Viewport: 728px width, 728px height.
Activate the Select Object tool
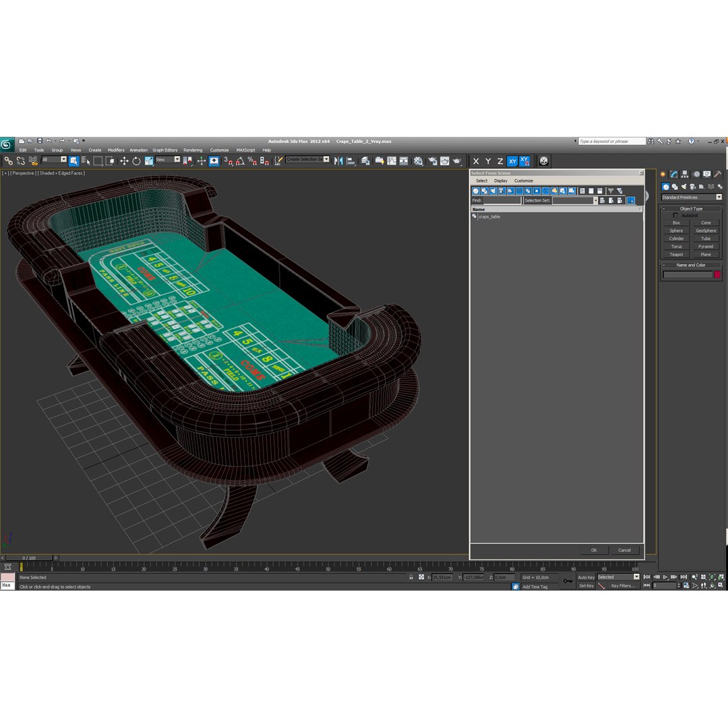click(x=73, y=161)
